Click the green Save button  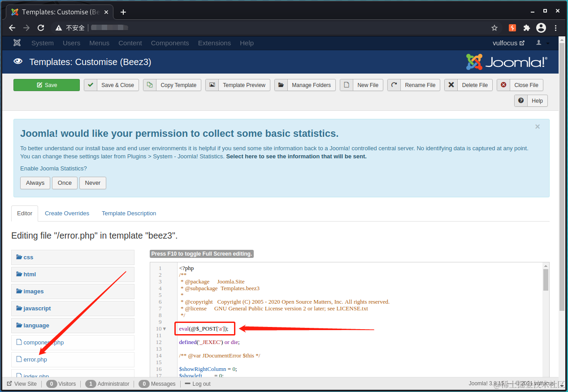coord(47,85)
